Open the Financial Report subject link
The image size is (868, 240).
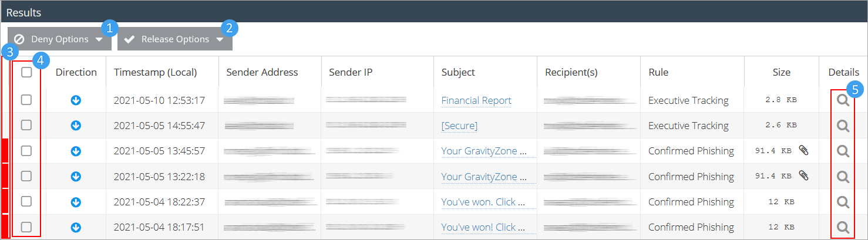(476, 100)
